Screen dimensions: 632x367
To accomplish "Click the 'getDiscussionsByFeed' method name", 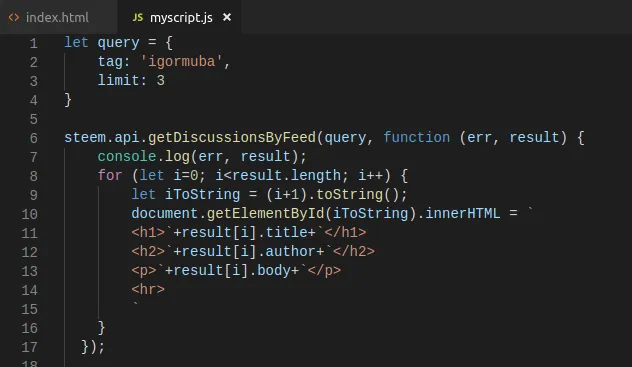I will (232, 138).
